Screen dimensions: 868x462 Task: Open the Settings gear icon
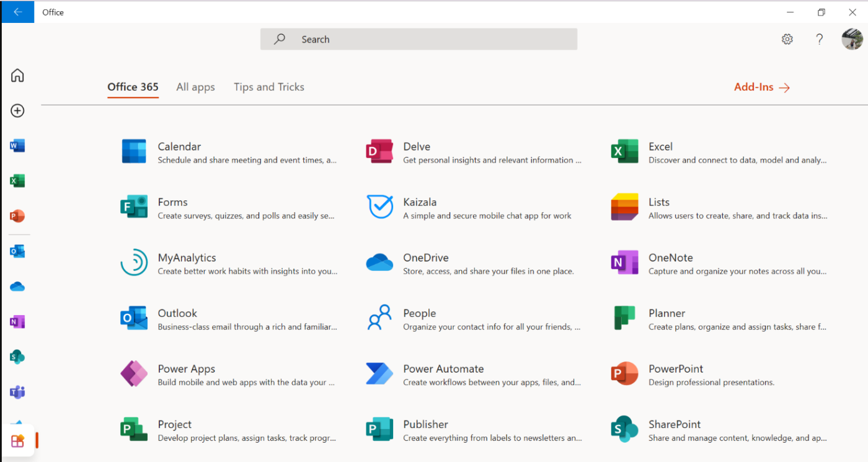[787, 39]
